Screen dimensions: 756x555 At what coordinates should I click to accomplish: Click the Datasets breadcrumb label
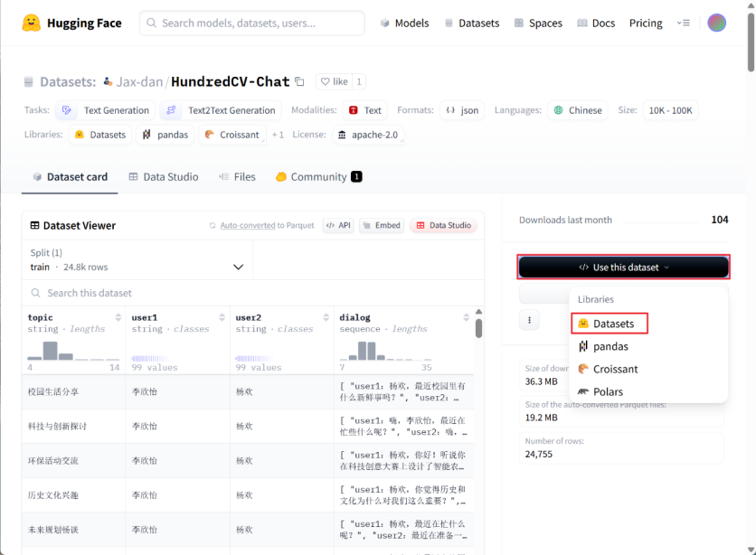tap(68, 81)
